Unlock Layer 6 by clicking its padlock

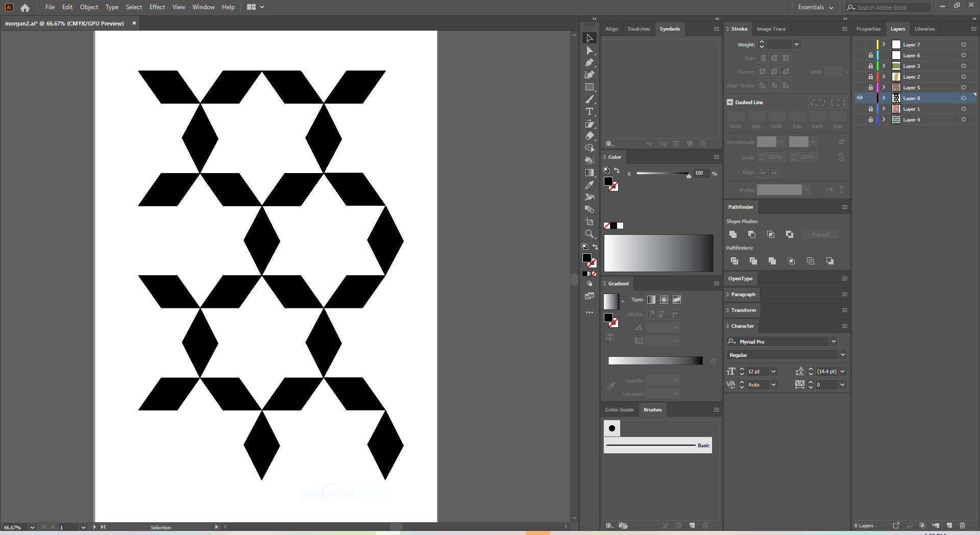click(x=871, y=55)
